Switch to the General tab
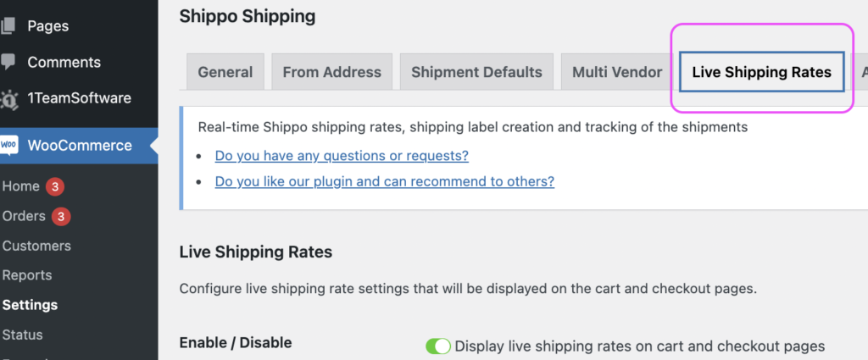The image size is (868, 360). (x=225, y=72)
